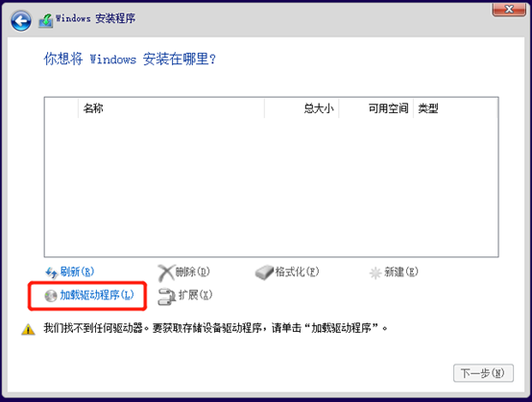The width and height of the screenshot is (532, 402).
Task: Click the heading 你想将 Windows 安装在哪里?
Action: [130, 59]
